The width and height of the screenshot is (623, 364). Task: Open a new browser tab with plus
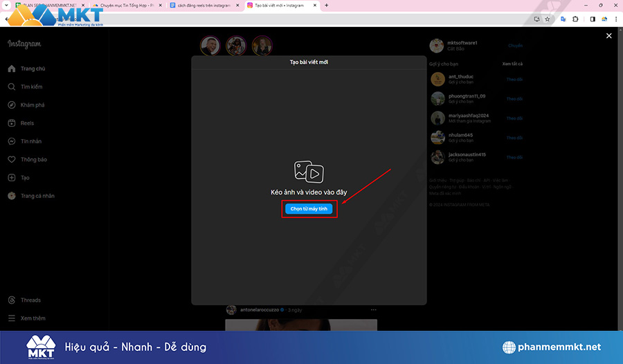(327, 6)
